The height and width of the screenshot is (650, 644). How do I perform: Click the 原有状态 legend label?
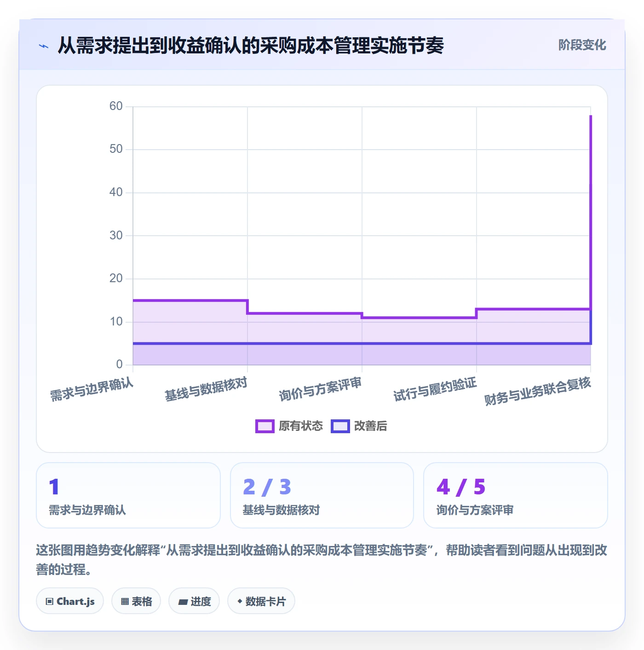301,426
